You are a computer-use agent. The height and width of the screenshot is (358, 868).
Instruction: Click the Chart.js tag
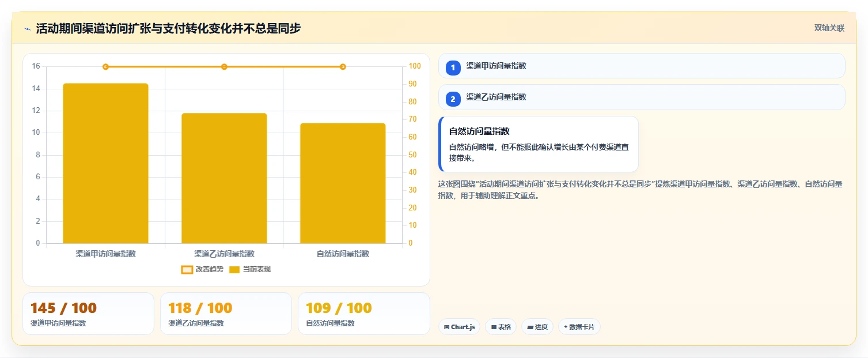pos(459,327)
